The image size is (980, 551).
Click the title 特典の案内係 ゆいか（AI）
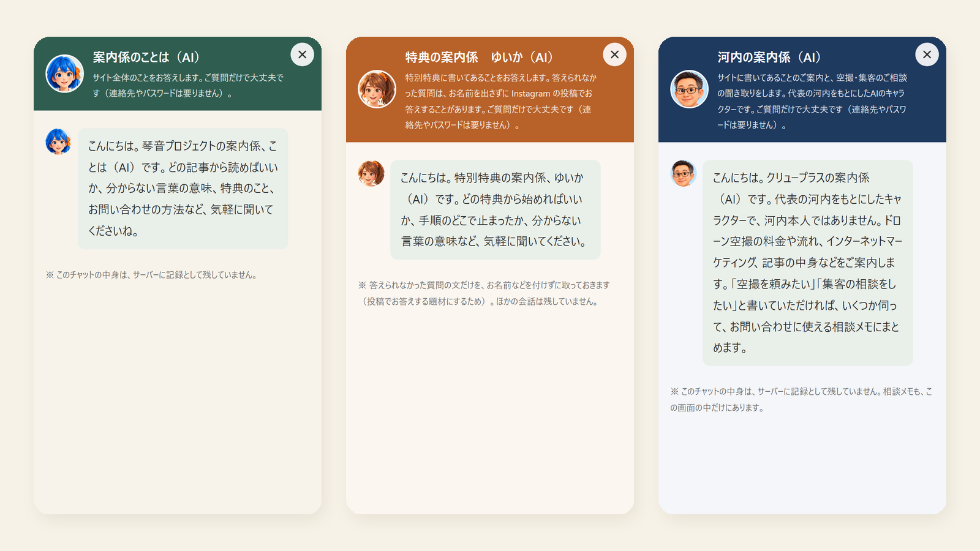click(480, 57)
